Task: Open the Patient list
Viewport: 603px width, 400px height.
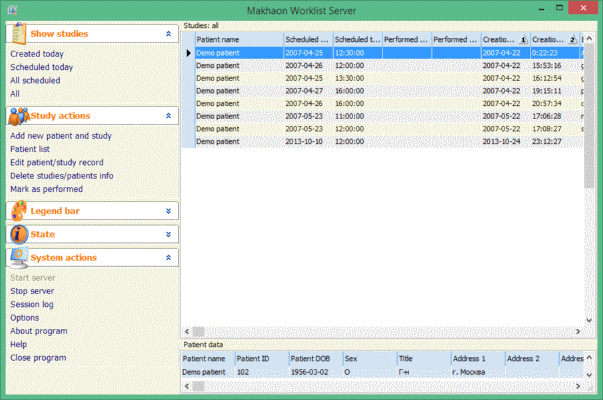Action: click(x=30, y=149)
